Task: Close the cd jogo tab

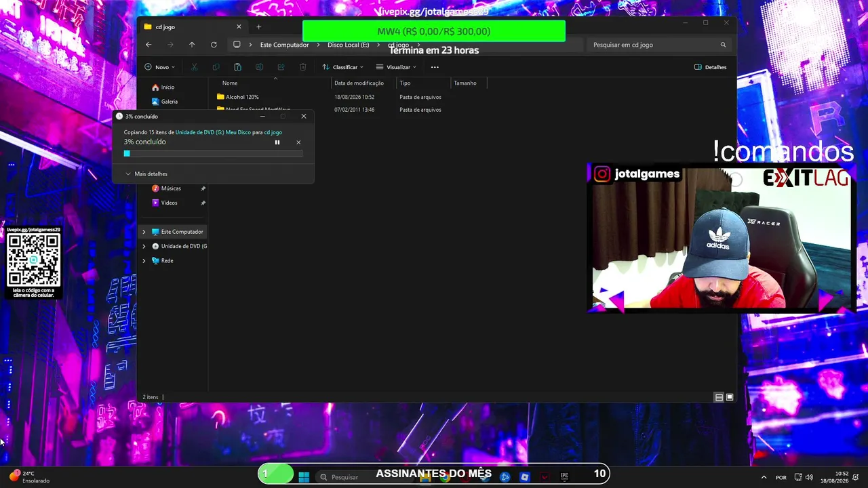Action: 239,27
